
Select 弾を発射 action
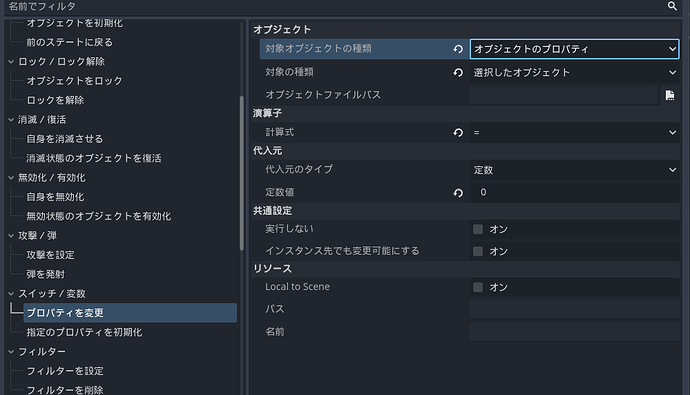(45, 274)
